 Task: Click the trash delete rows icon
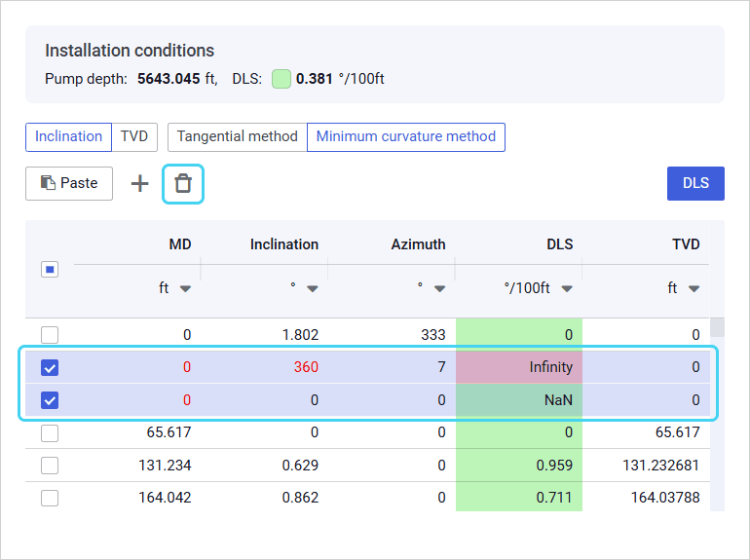(x=183, y=183)
